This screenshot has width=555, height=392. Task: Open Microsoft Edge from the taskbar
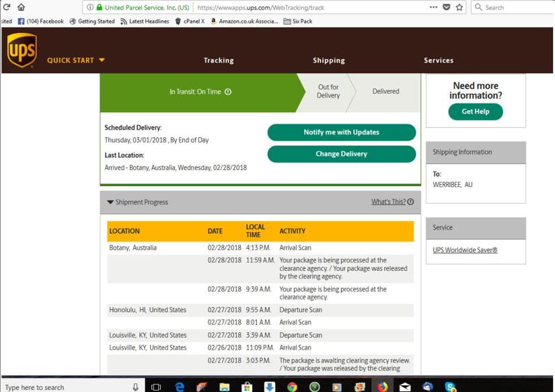pos(180,387)
